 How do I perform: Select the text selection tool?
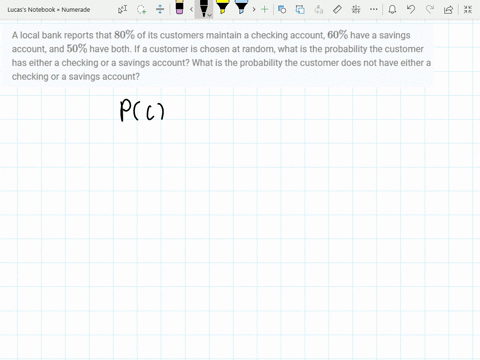(x=122, y=9)
